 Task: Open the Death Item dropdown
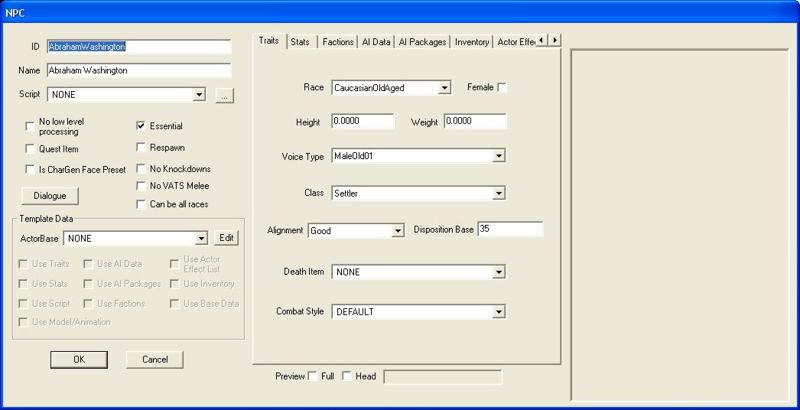tap(499, 272)
